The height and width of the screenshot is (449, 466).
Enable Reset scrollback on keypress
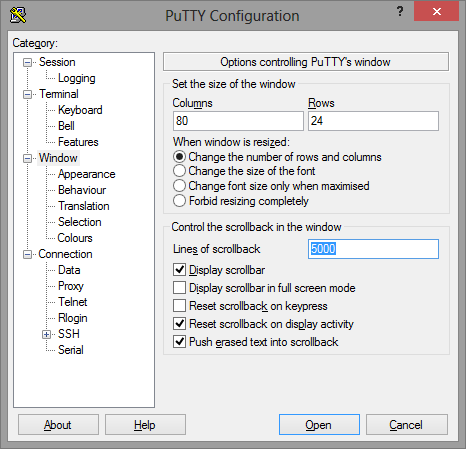point(179,306)
